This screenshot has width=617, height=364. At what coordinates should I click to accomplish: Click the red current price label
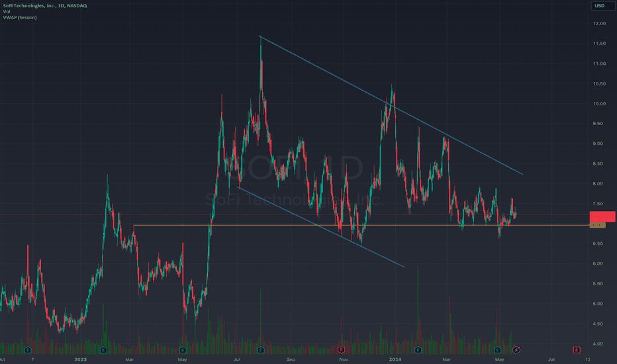click(602, 216)
